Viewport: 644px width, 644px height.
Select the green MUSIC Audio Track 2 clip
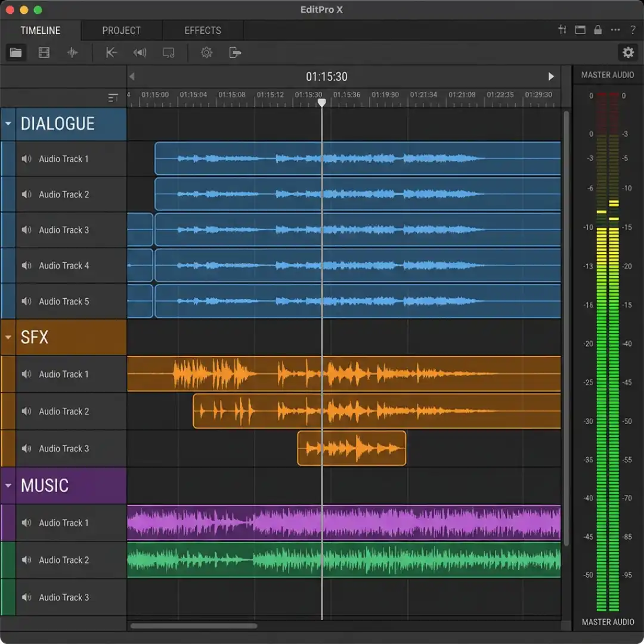344,560
